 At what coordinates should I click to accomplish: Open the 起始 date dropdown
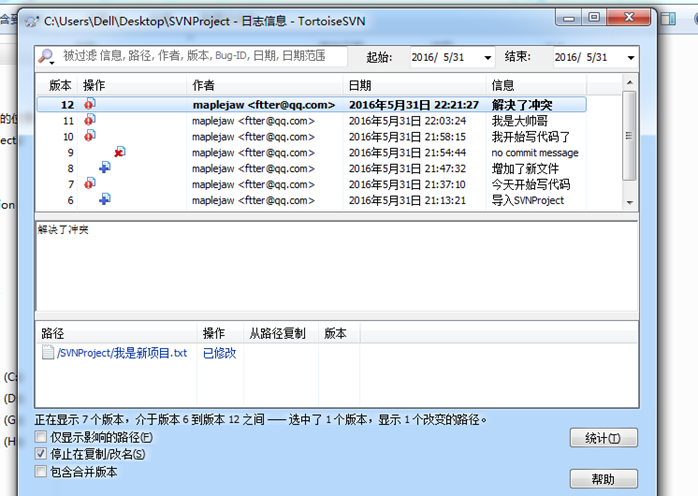pos(487,57)
